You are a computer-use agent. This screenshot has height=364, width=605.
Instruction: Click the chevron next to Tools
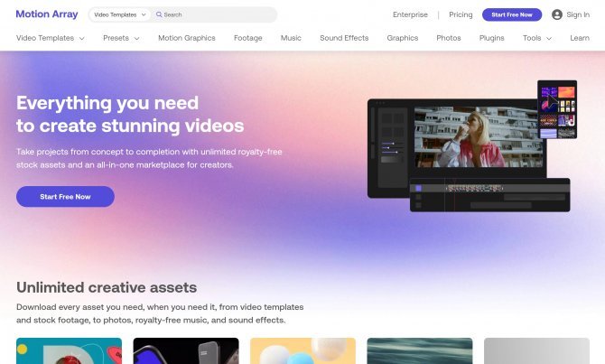point(549,38)
